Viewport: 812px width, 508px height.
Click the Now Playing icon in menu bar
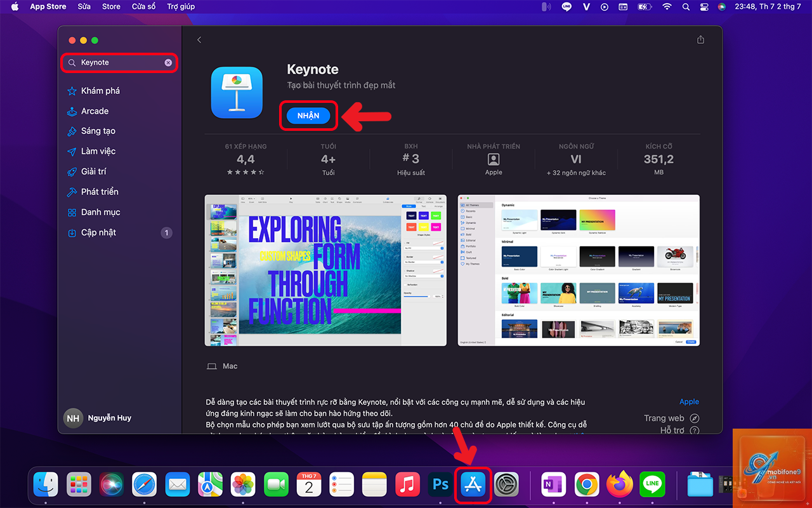coord(605,6)
